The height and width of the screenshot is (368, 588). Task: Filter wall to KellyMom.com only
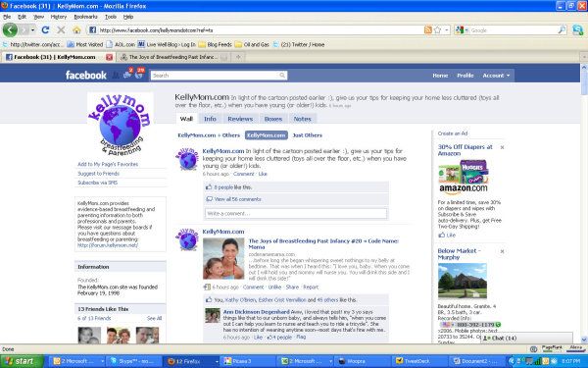(267, 135)
